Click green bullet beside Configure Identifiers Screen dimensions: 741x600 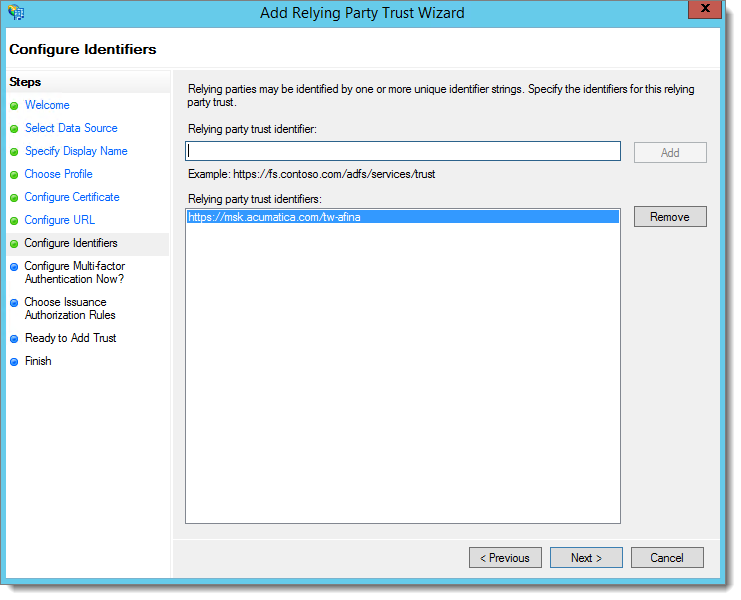click(14, 244)
